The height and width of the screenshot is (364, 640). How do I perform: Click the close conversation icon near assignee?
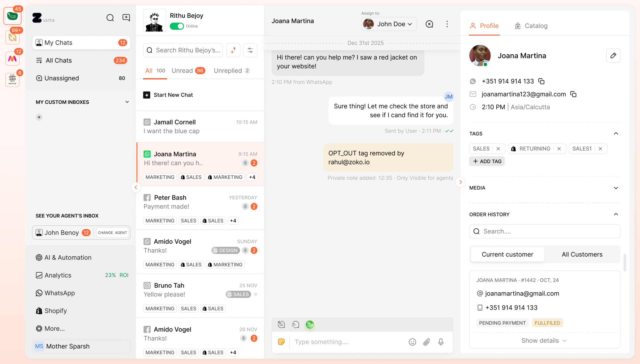tap(429, 24)
